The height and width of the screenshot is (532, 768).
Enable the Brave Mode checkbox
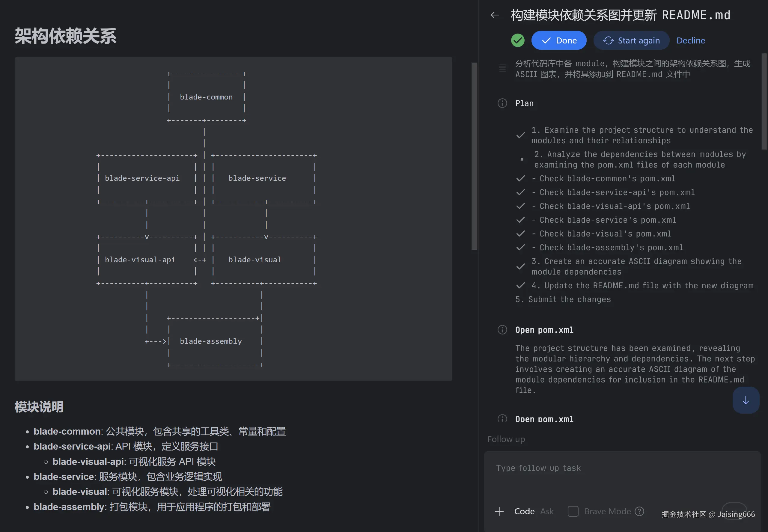click(x=573, y=511)
